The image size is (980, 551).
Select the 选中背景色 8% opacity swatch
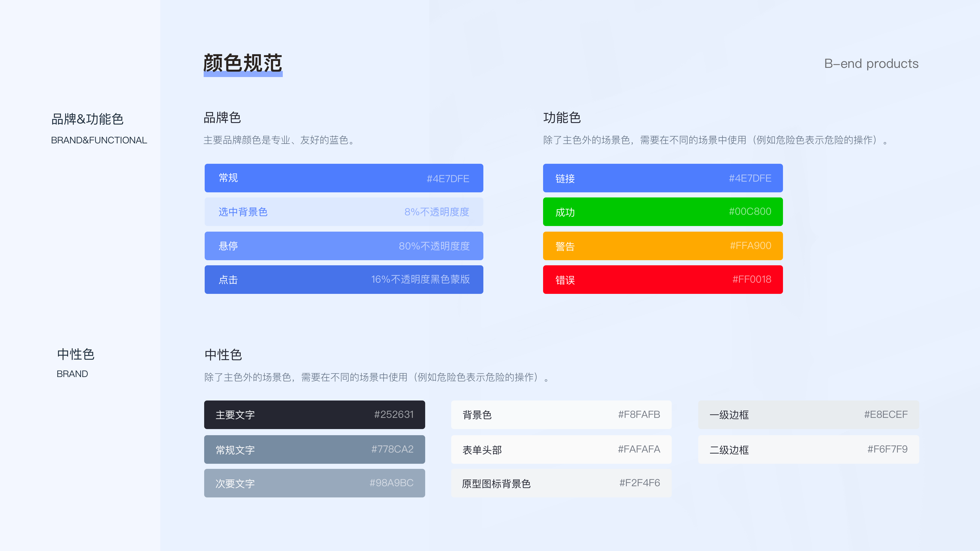click(344, 212)
